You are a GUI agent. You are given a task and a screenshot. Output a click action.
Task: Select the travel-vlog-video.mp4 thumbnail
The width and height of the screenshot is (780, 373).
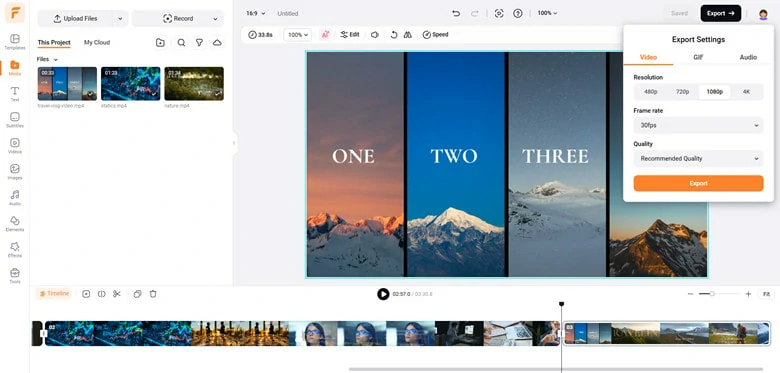click(x=67, y=84)
